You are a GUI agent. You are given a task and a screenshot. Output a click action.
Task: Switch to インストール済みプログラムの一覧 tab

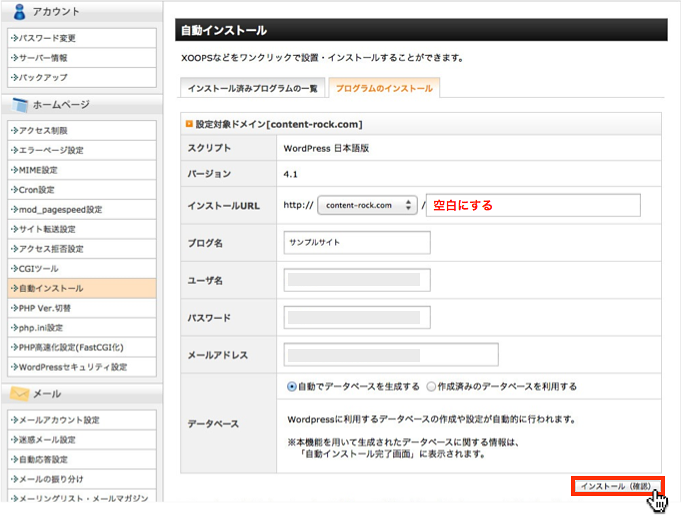click(253, 88)
